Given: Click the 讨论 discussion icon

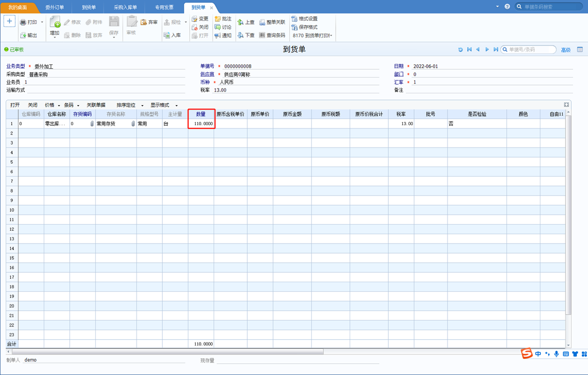Looking at the screenshot, I should [x=218, y=27].
